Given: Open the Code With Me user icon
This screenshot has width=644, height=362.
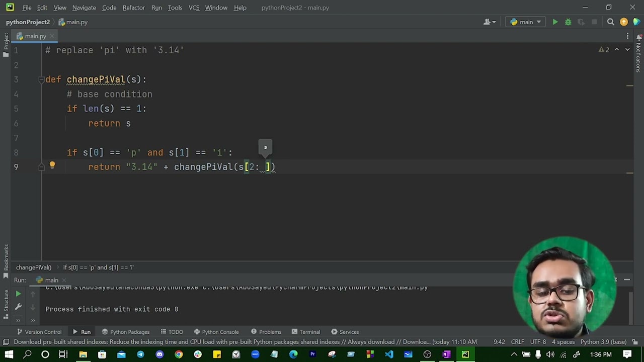Looking at the screenshot, I should tap(489, 22).
